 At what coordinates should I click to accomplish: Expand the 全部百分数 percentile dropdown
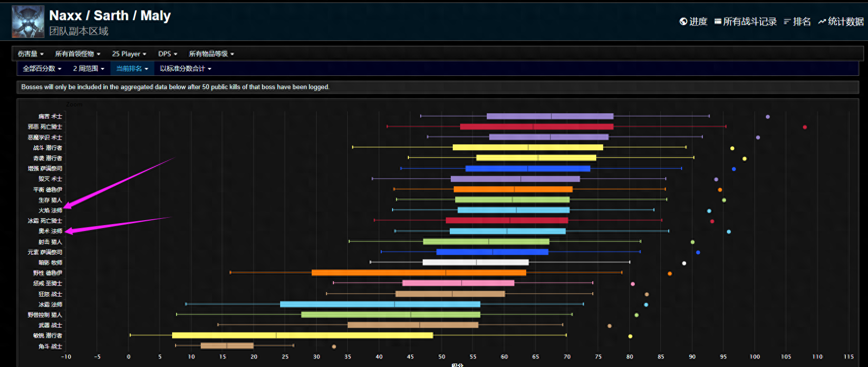tap(42, 68)
